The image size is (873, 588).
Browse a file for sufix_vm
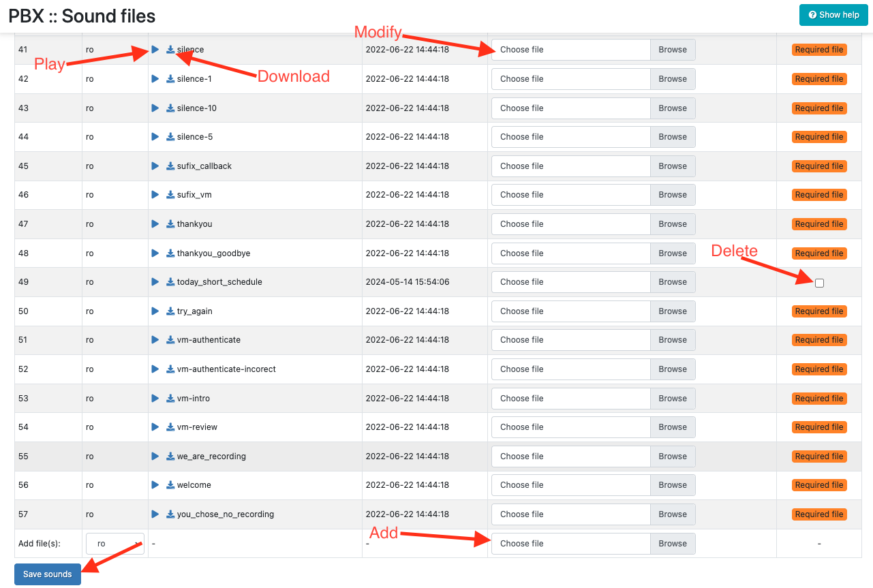672,195
